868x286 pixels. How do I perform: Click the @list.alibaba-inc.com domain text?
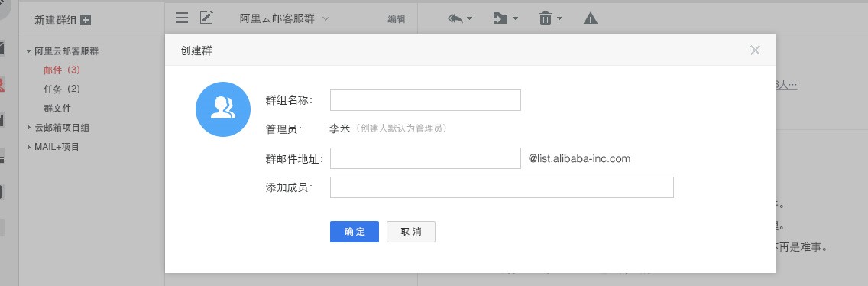click(x=579, y=158)
